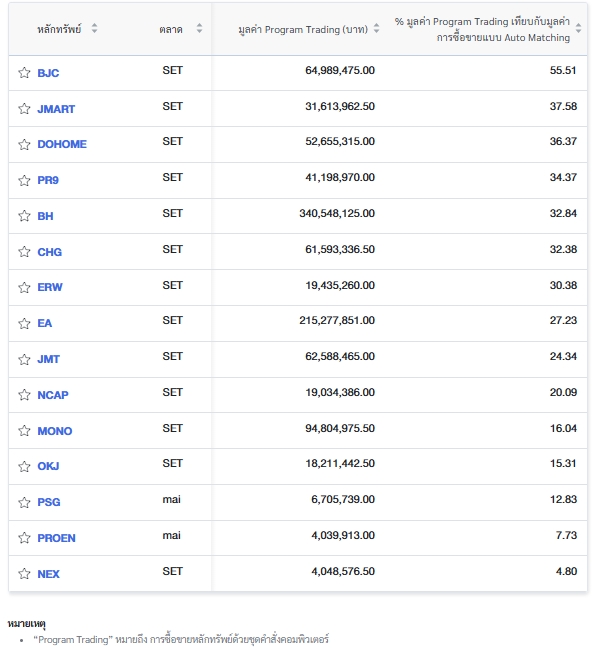Sort by ตลาด column arrows
The height and width of the screenshot is (649, 596).
pos(199,29)
